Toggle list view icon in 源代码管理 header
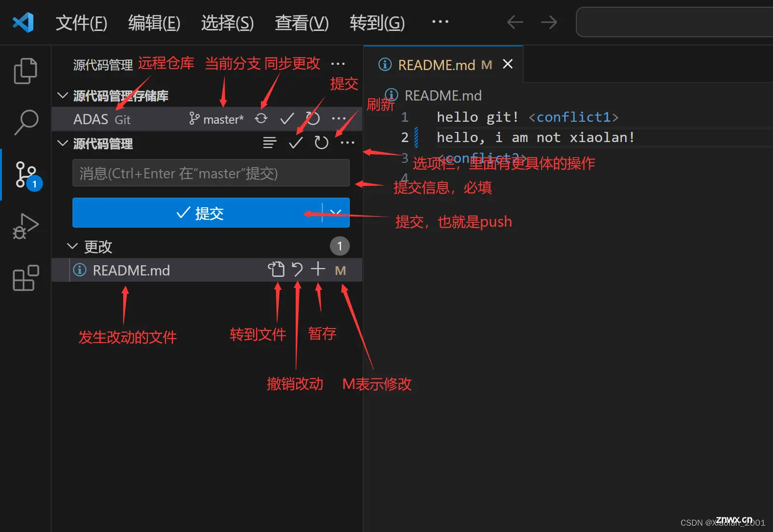Viewport: 773px width, 532px height. tap(270, 143)
